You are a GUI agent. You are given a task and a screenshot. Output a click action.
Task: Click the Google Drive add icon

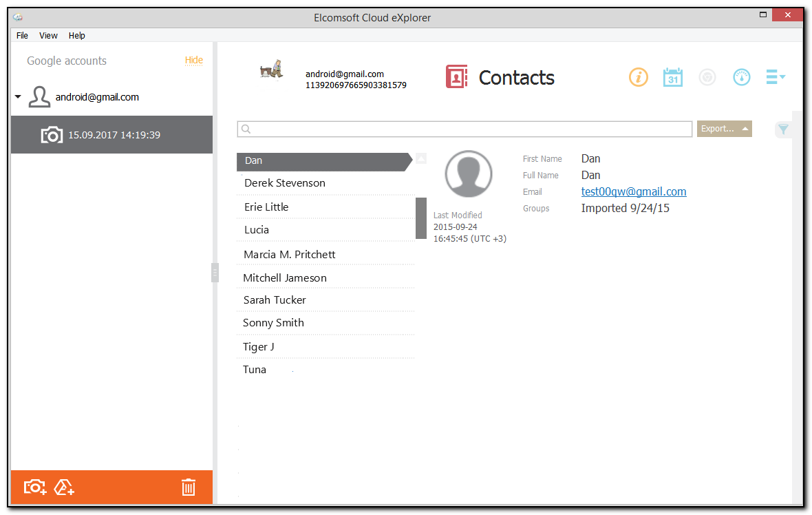(65, 487)
